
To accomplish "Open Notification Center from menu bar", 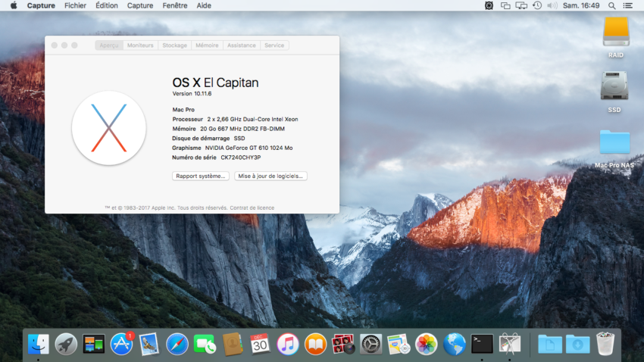I will coord(633,5).
